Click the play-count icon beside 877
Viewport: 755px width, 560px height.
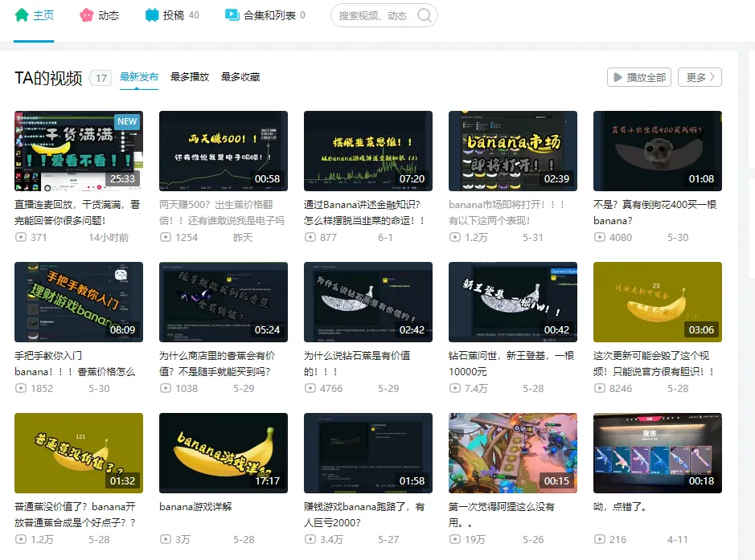[x=310, y=237]
